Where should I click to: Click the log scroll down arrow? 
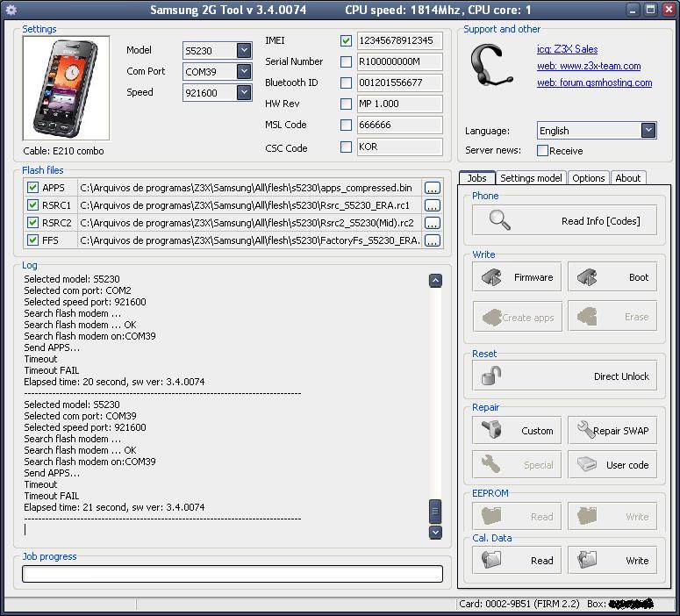pyautogui.click(x=435, y=533)
